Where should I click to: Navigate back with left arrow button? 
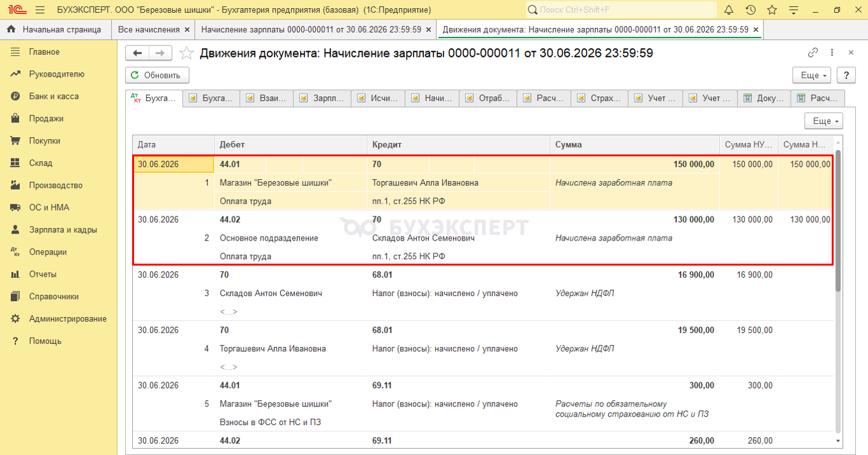coord(137,54)
